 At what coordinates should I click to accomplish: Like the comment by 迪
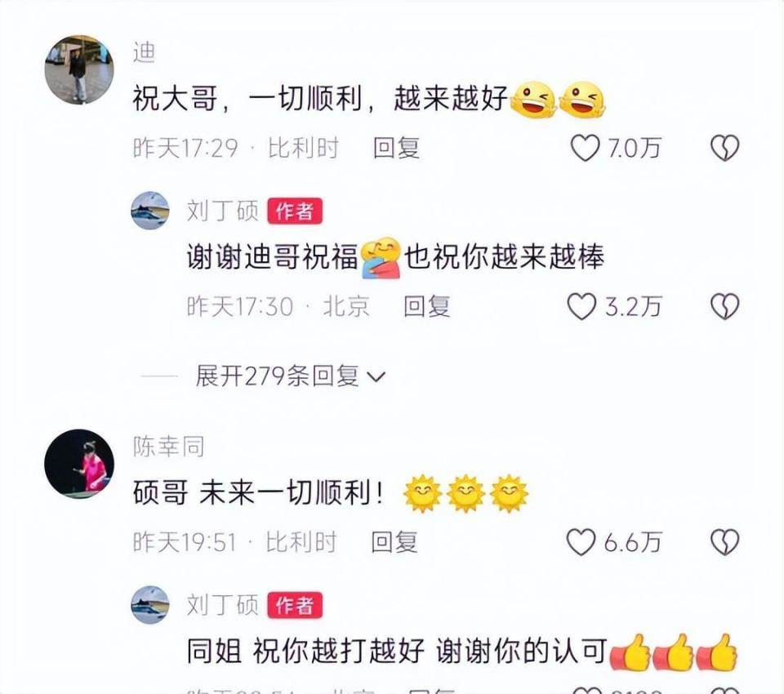pos(585,148)
